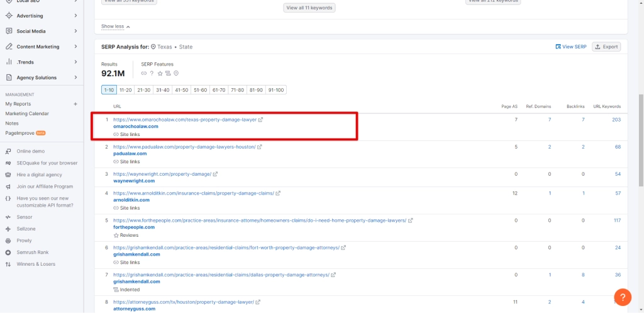Click the orange help question mark button
644x313 pixels.
coord(623,297)
